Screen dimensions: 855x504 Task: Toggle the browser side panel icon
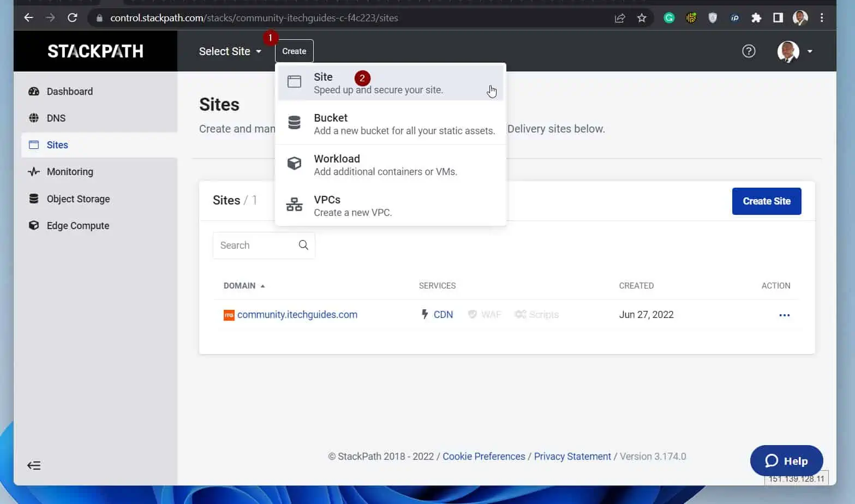tap(778, 18)
